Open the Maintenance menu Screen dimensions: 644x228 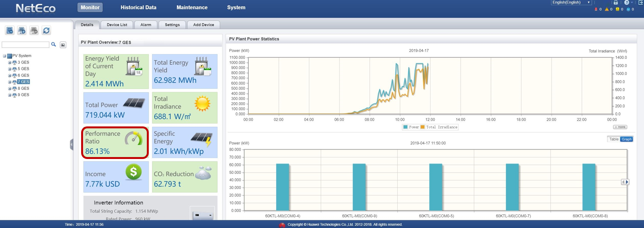pyautogui.click(x=192, y=7)
